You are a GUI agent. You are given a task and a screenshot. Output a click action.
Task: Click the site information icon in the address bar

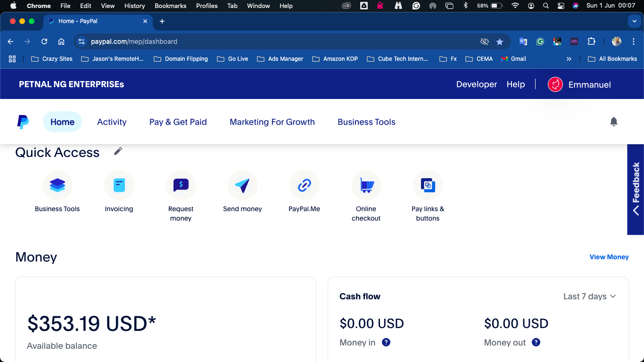(x=82, y=41)
